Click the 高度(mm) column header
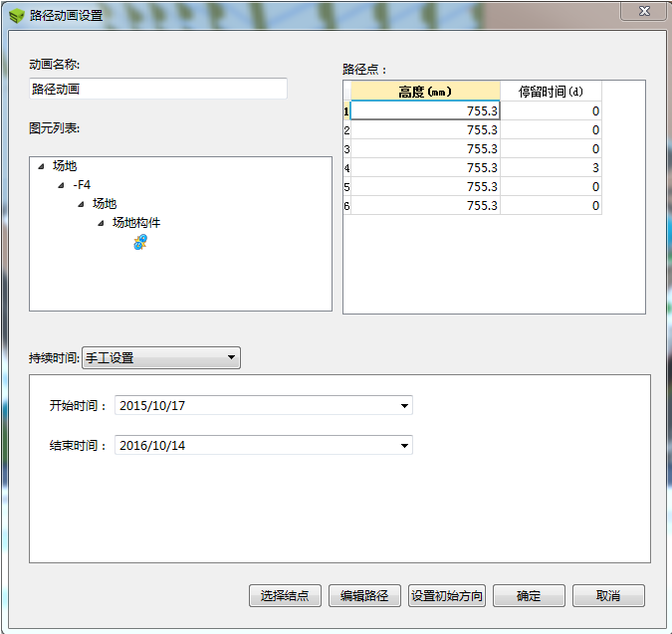 (x=425, y=92)
